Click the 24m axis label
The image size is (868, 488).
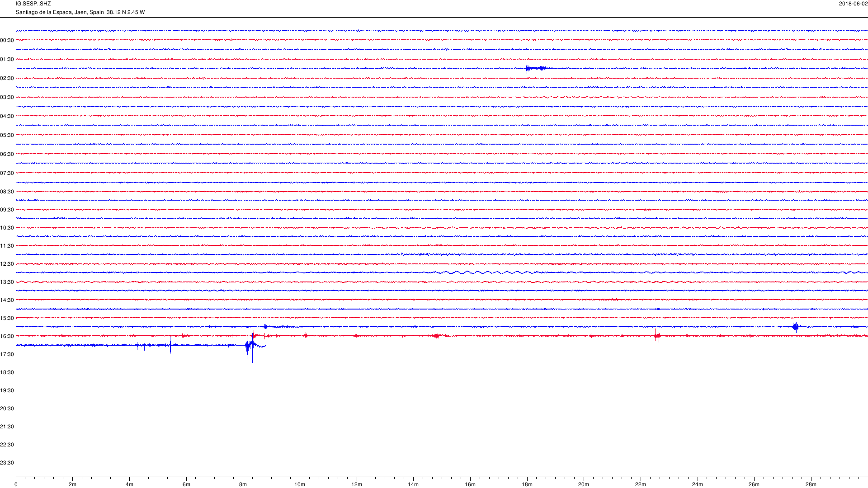(x=698, y=484)
